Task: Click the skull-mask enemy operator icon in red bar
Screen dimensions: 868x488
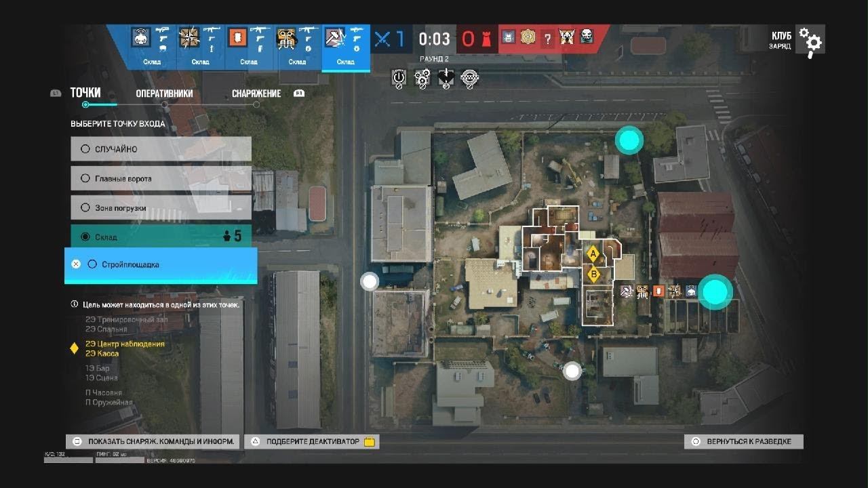Action: (587, 37)
